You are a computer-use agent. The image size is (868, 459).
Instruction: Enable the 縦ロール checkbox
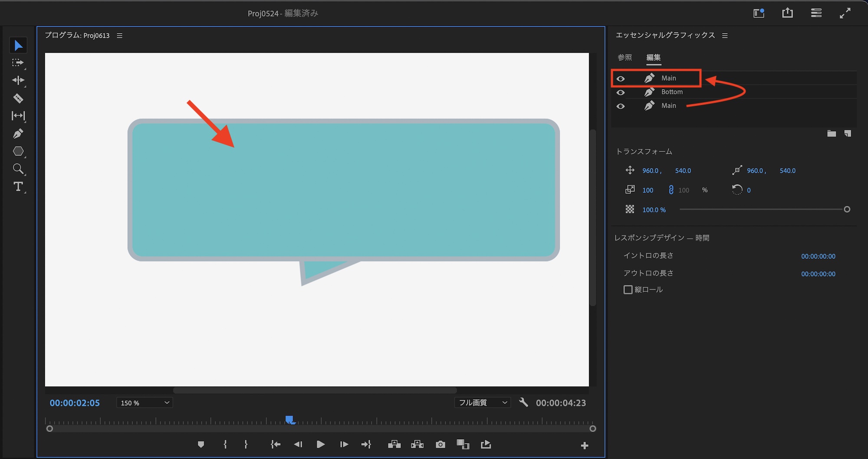pyautogui.click(x=628, y=290)
